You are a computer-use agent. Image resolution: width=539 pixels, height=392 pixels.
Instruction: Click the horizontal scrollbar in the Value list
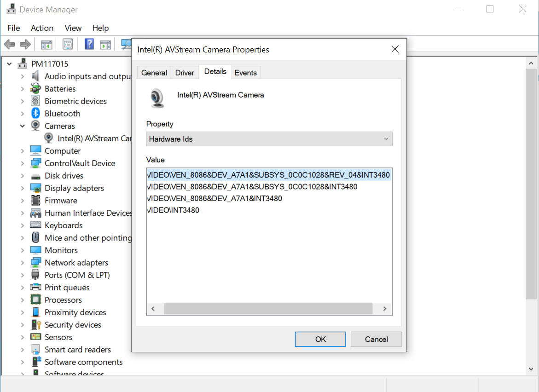[268, 309]
